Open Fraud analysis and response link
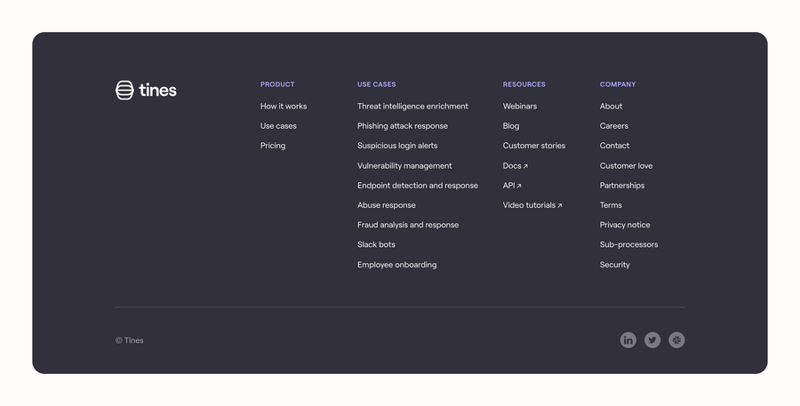 coord(408,225)
